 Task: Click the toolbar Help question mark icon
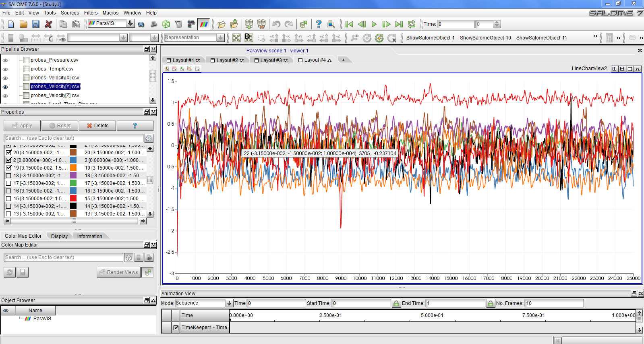point(319,24)
